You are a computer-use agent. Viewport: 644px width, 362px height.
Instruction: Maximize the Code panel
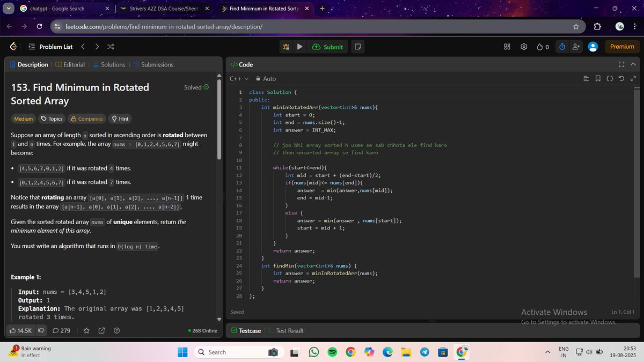(621, 64)
